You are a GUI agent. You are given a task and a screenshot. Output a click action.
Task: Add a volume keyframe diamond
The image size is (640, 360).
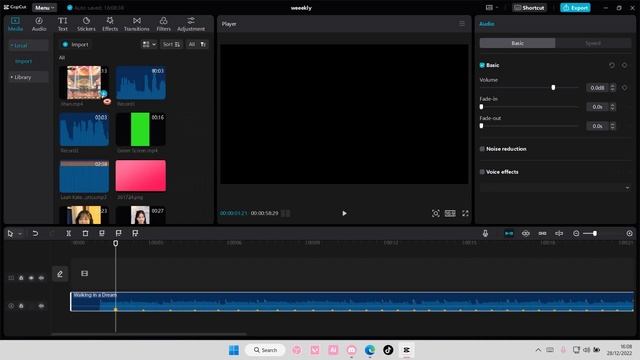(x=624, y=88)
